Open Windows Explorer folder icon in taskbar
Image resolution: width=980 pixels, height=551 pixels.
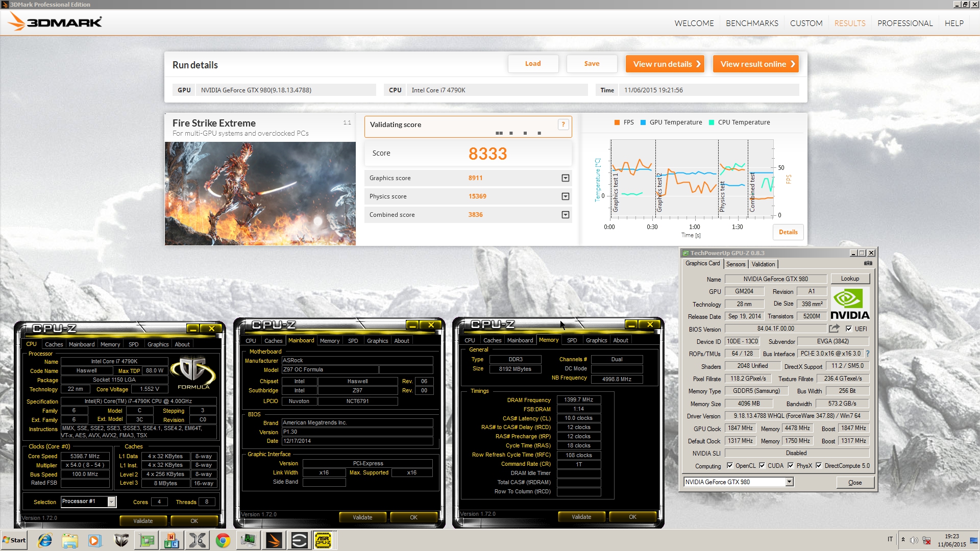pos(70,540)
